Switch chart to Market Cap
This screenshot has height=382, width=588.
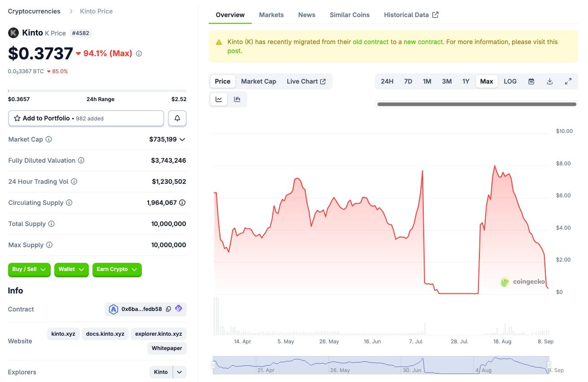[259, 81]
